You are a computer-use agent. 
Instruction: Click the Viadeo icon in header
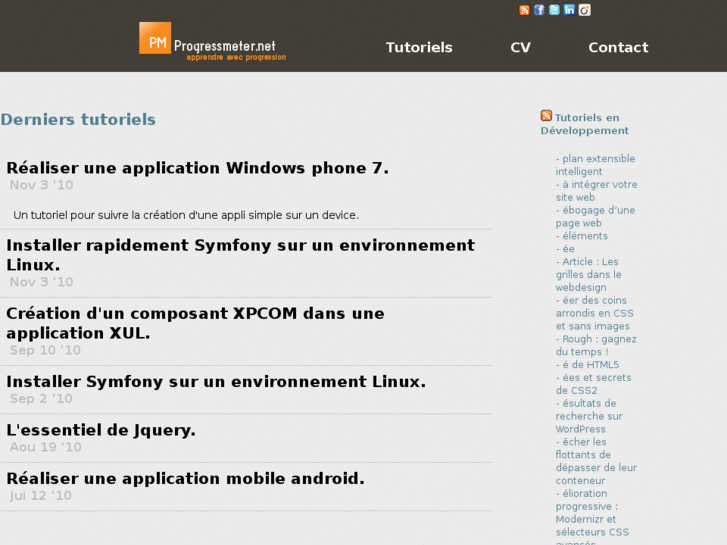[585, 10]
